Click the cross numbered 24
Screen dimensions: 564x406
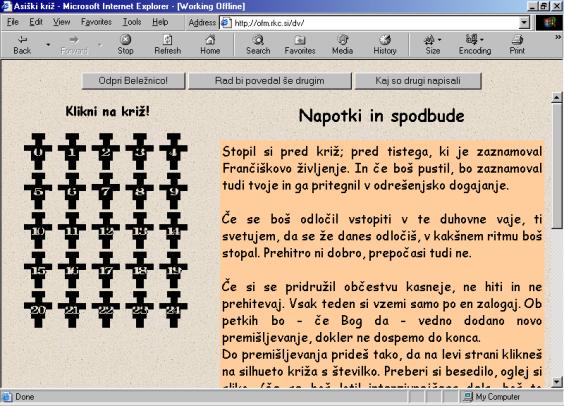click(x=173, y=310)
